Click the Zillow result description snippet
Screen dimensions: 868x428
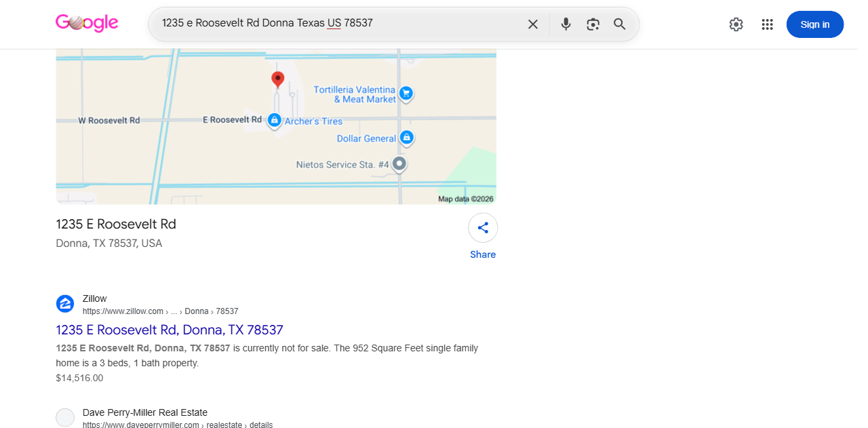pos(267,355)
